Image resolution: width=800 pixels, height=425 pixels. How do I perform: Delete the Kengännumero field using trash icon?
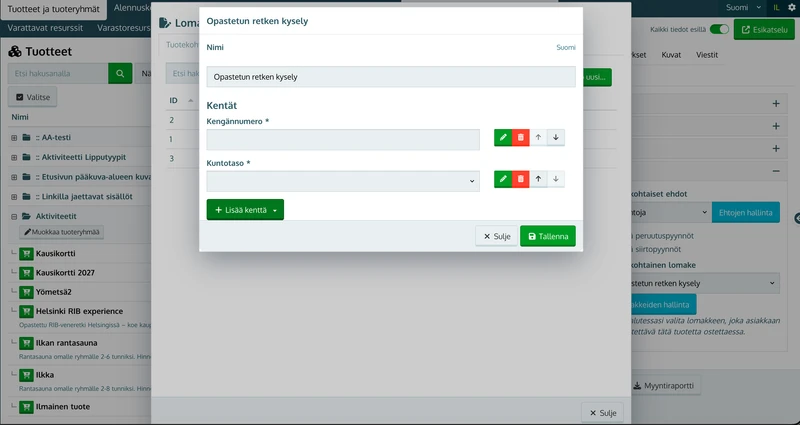pos(520,137)
